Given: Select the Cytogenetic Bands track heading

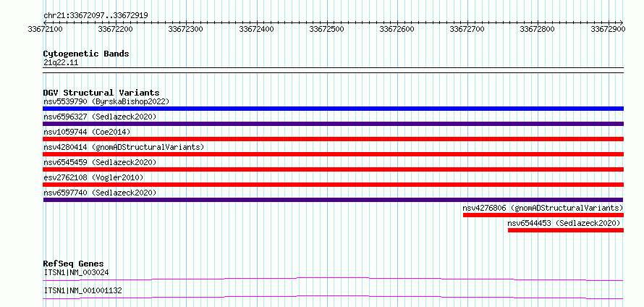Looking at the screenshot, I should 86,54.
